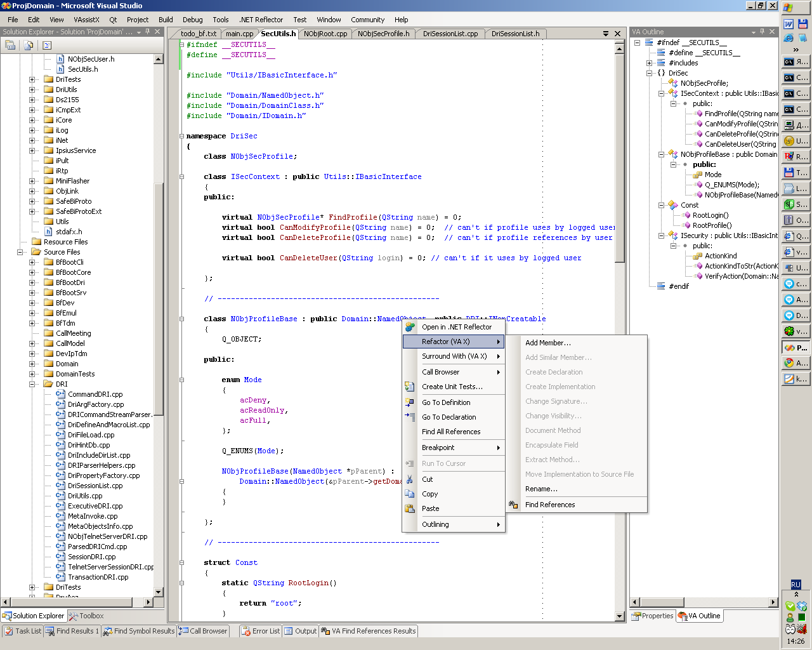Select ActionKind node in VA Outline

click(x=721, y=256)
